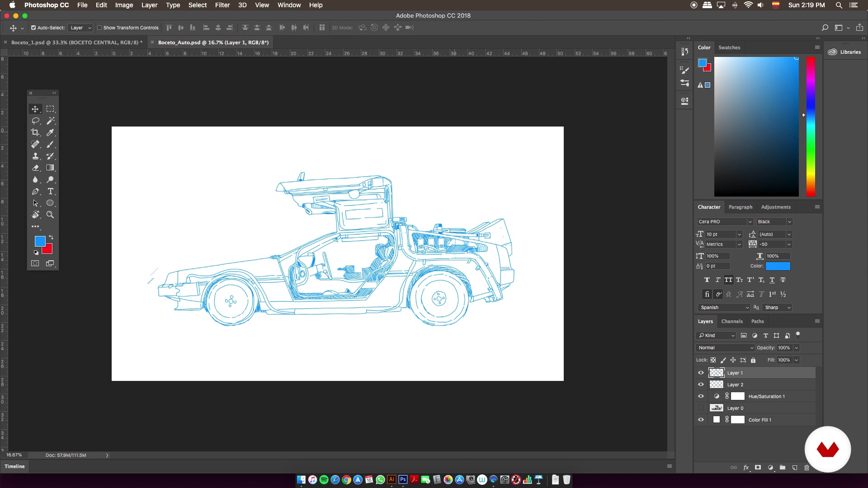
Task: Select the Crop tool
Action: (x=35, y=132)
